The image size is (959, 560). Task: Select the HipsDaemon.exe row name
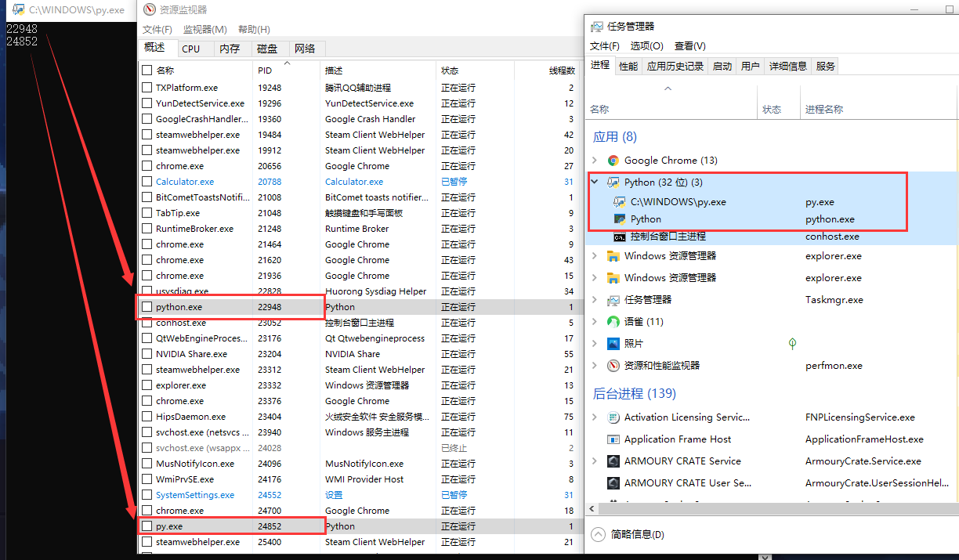[190, 417]
